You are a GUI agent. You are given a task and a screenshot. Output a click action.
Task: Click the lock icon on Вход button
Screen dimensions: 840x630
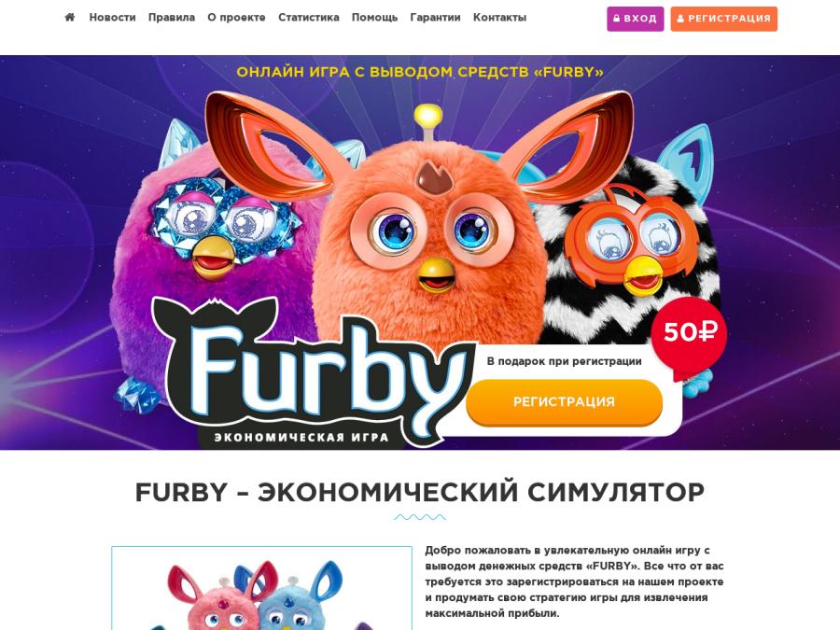(x=617, y=19)
